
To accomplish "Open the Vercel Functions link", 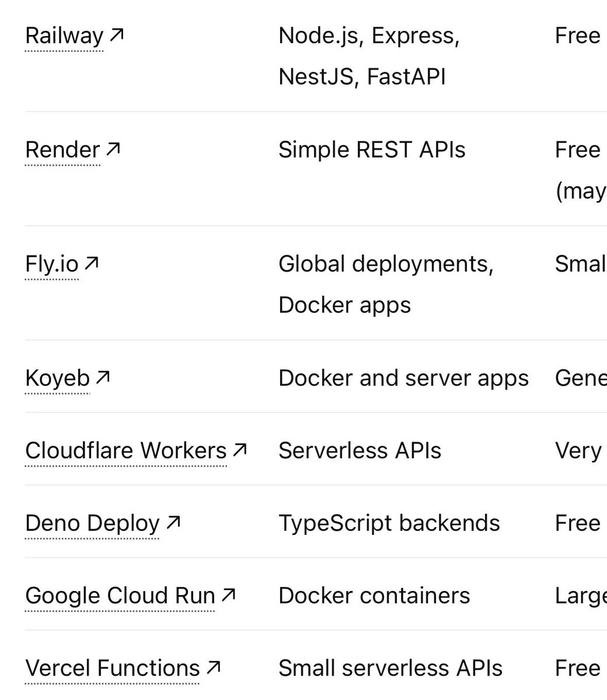I will pos(113,668).
